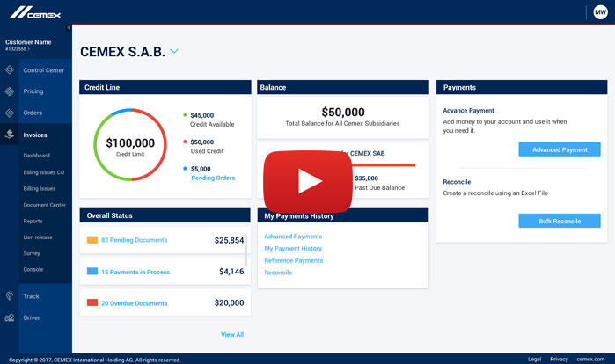Screen dimensions: 615x364
Task: Open Pricing menu item
Action: coord(33,91)
